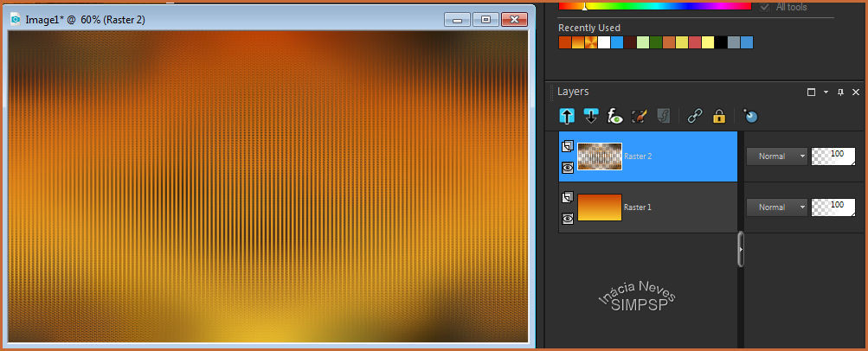Click the link layers chain icon
Viewport: 868px width, 351px height.
click(694, 116)
